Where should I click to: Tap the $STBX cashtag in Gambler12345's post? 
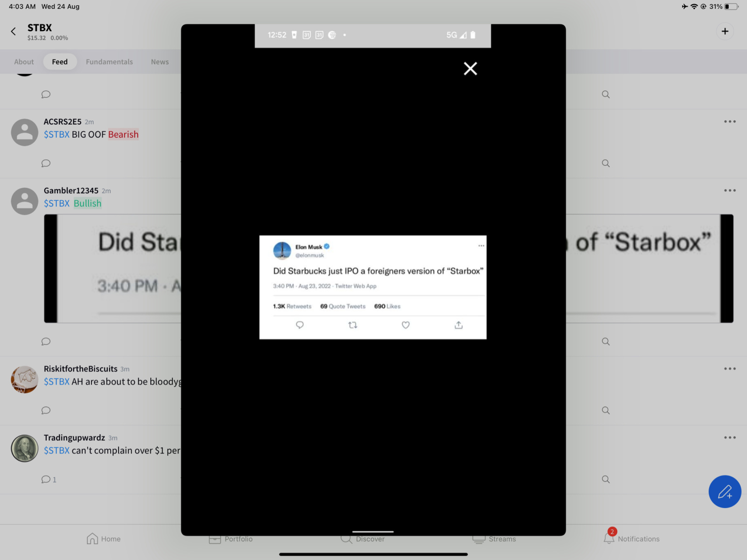click(x=56, y=203)
